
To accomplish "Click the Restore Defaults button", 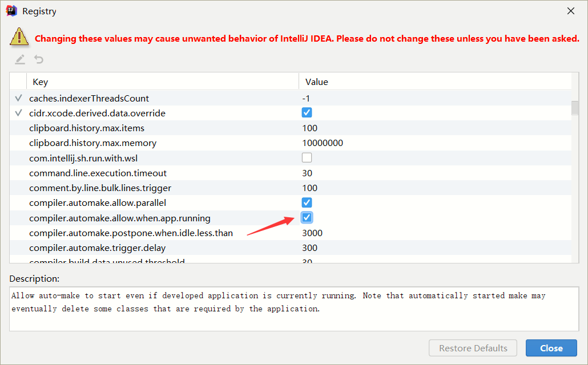I will 473,348.
